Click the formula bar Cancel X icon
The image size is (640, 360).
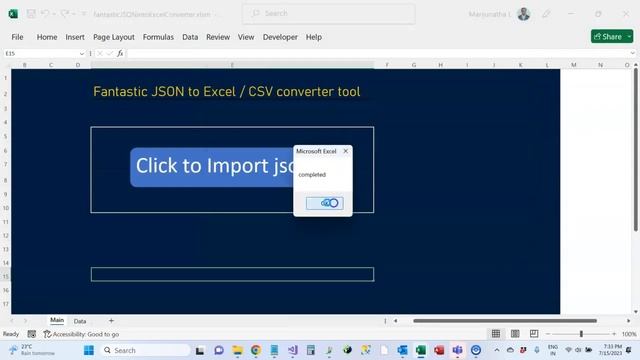coord(100,53)
